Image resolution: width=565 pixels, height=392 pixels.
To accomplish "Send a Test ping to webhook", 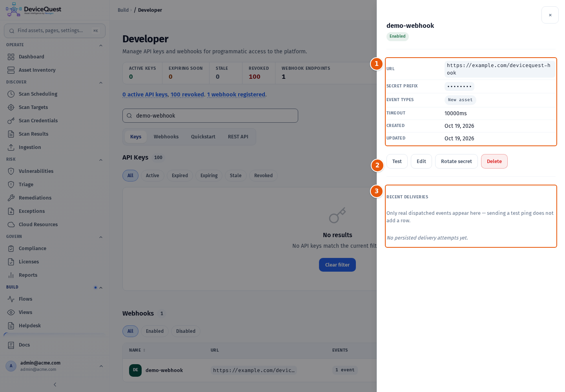I will (397, 162).
